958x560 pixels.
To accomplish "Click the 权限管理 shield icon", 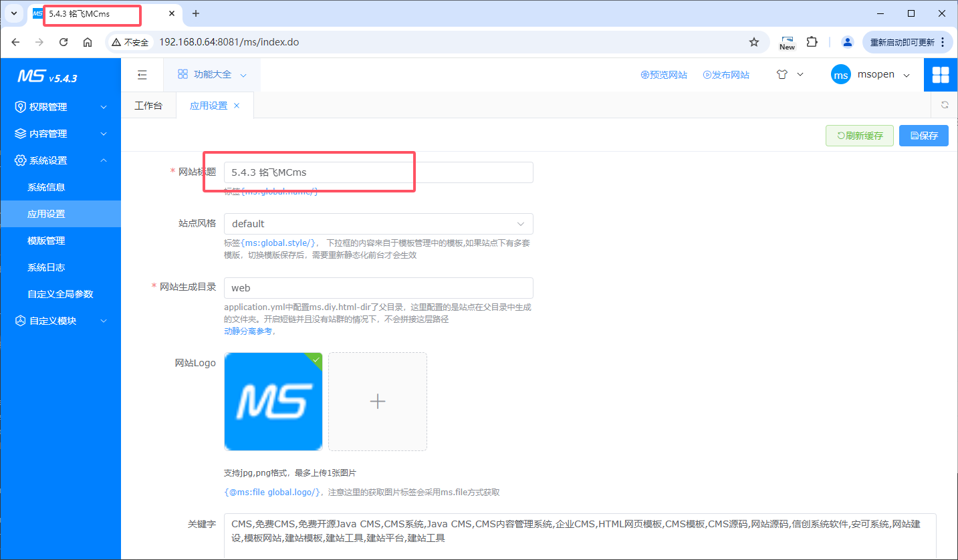I will [x=21, y=106].
